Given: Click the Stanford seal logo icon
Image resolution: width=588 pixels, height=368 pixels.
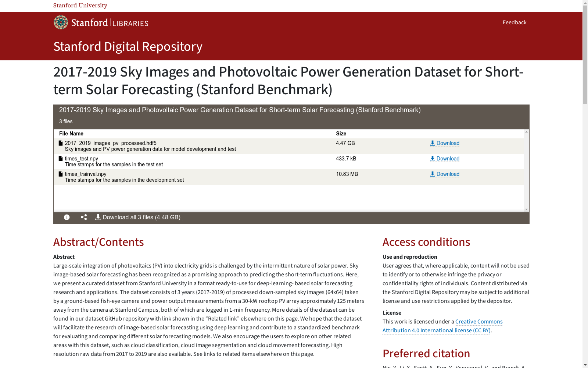Looking at the screenshot, I should [x=61, y=22].
